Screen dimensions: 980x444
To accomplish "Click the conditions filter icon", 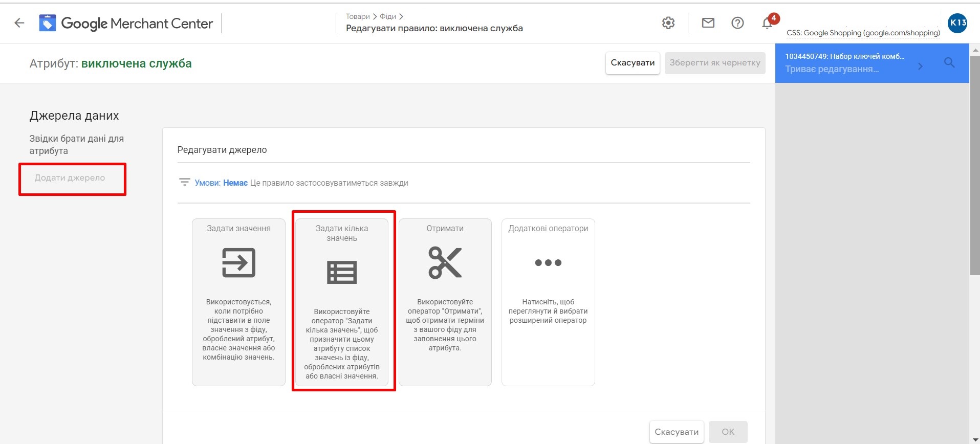I will [185, 182].
